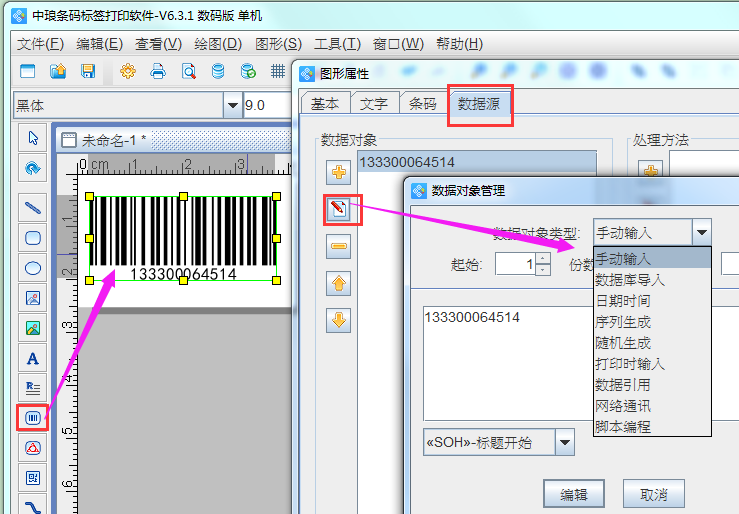The image size is (739, 514).
Task: Open the font name 黑体 dropdown
Action: (x=233, y=105)
